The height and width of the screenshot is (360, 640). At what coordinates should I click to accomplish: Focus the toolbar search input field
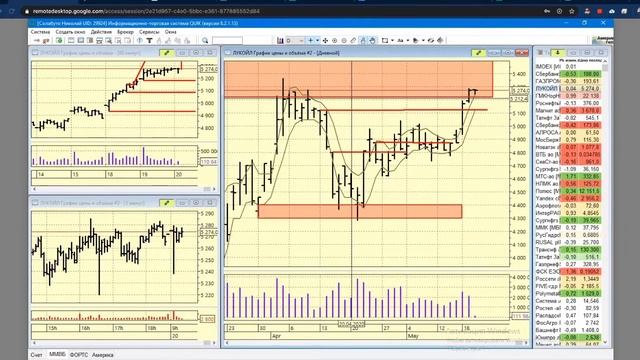pyautogui.click(x=227, y=40)
